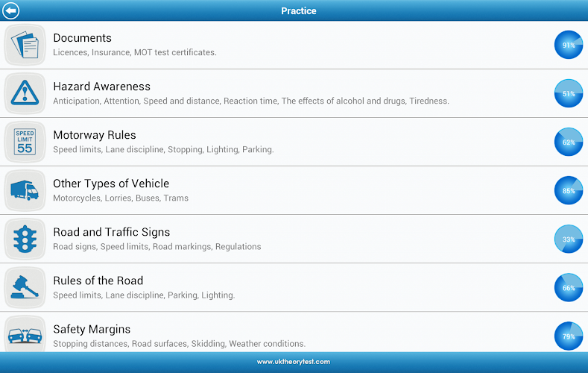The height and width of the screenshot is (373, 588).
Task: Click the 62% Motorway Rules progress indicator
Action: [x=569, y=142]
